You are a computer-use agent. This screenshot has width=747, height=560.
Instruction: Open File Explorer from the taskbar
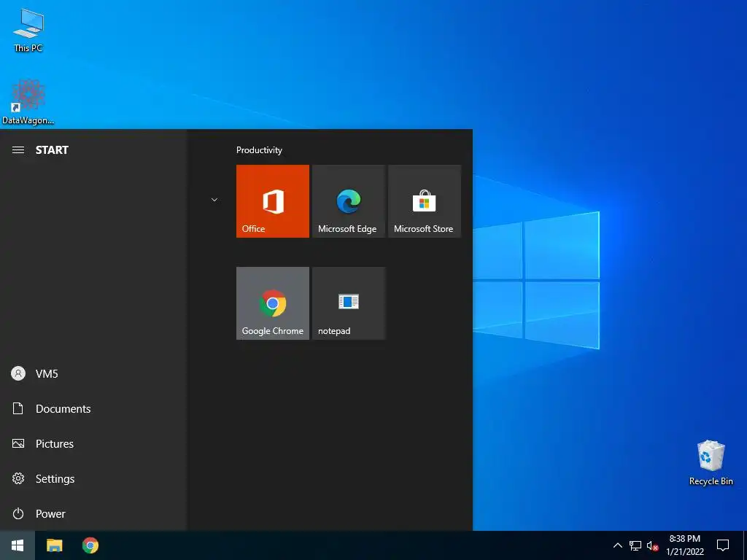(54, 545)
